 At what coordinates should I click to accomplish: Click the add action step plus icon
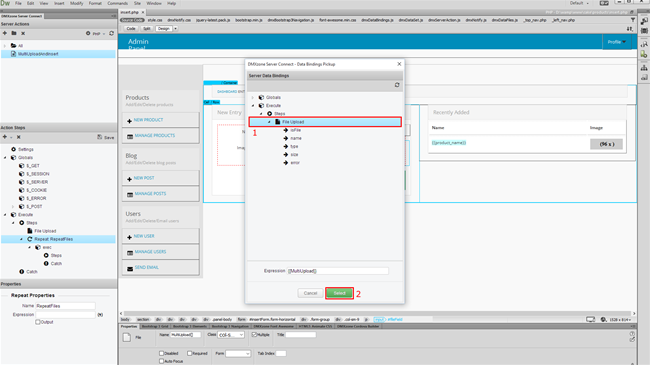tap(5, 137)
